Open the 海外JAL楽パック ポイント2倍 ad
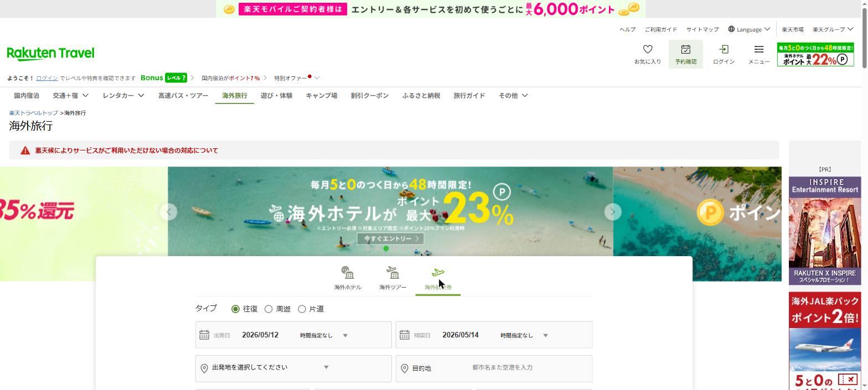The width and height of the screenshot is (868, 390). (x=825, y=341)
